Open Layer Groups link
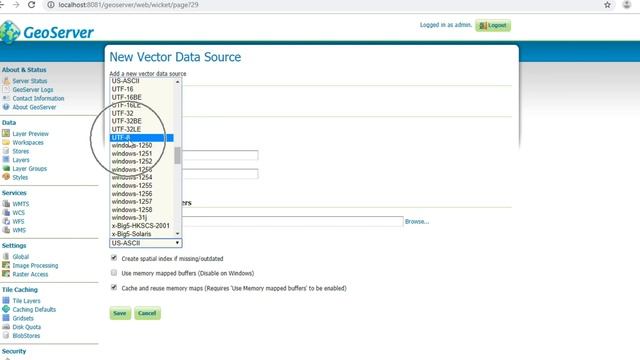 pyautogui.click(x=29, y=169)
